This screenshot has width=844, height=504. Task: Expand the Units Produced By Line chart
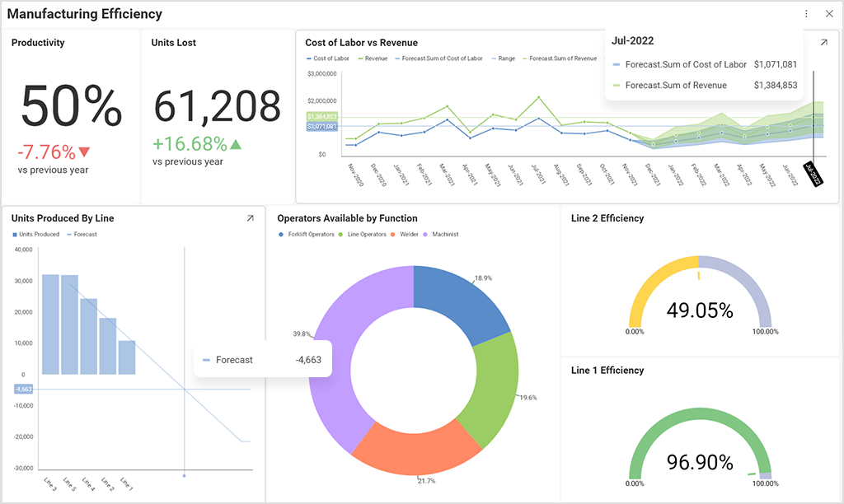point(250,218)
